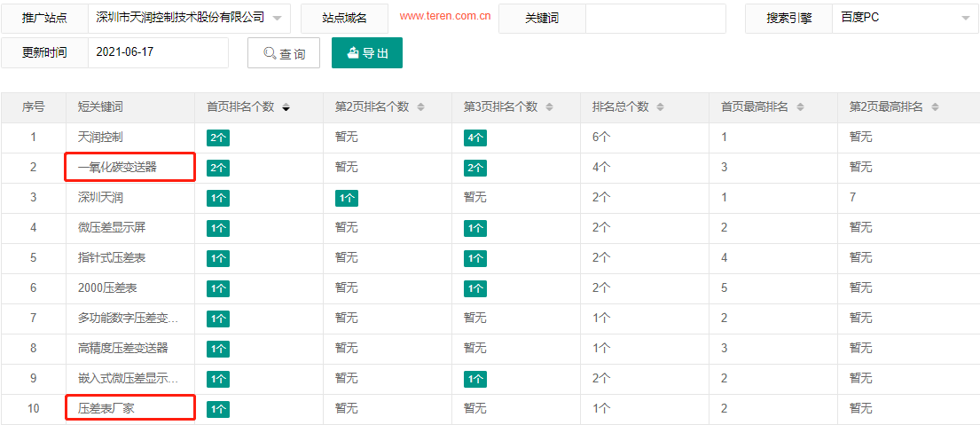
Task: Focus the 关键词 input field
Action: pos(655,19)
